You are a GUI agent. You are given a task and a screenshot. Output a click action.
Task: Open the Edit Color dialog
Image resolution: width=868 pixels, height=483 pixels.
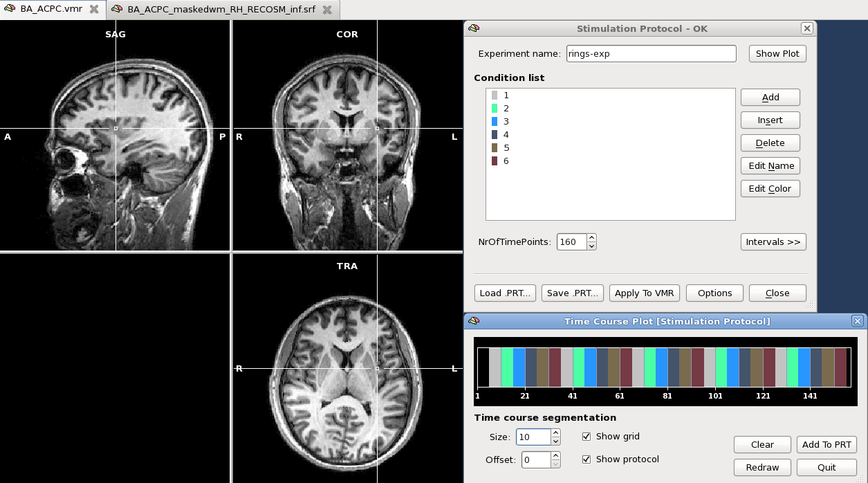click(x=770, y=188)
